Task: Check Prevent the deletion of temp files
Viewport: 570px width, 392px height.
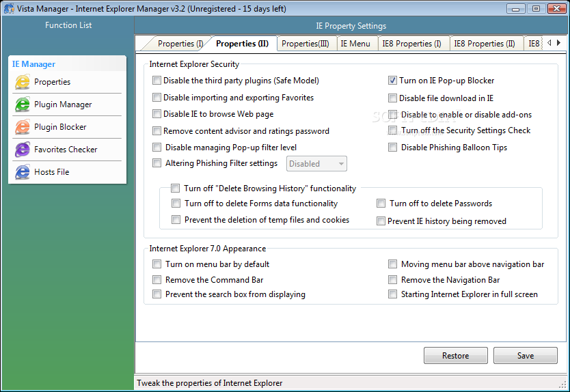Action: 176,219
